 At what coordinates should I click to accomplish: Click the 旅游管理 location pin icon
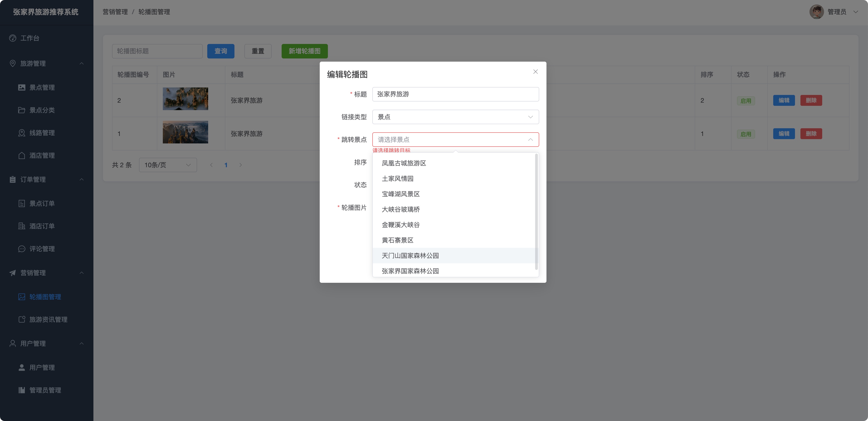click(12, 63)
